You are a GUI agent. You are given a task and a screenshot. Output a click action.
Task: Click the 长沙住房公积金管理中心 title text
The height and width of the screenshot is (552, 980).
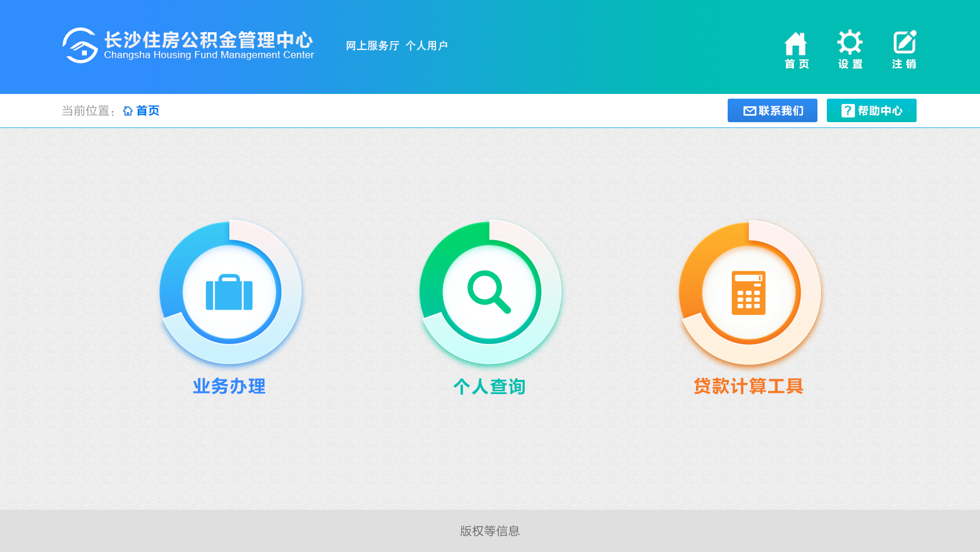[208, 40]
